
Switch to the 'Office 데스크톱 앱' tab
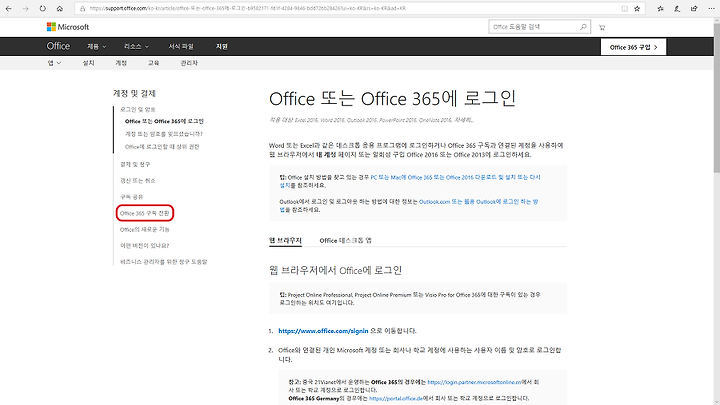pyautogui.click(x=345, y=241)
